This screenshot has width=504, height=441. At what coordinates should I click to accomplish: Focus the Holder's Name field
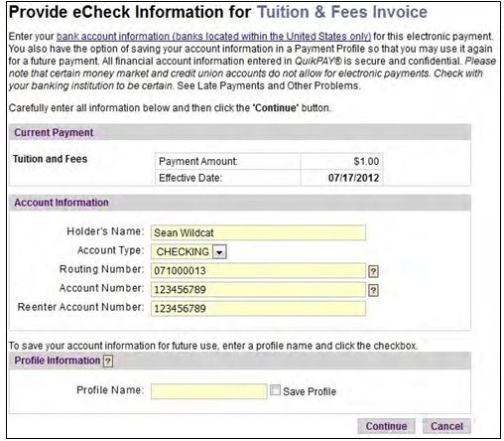coord(258,232)
